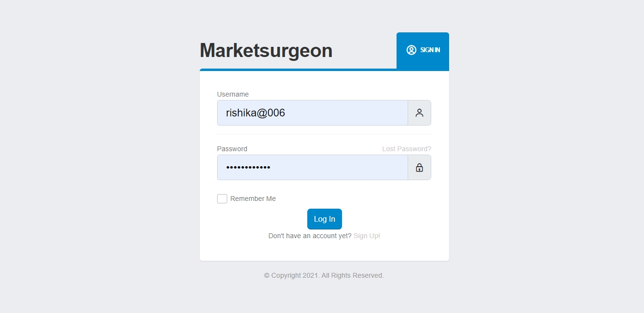
Task: Follow the Lost Password? link
Action: [x=407, y=149]
